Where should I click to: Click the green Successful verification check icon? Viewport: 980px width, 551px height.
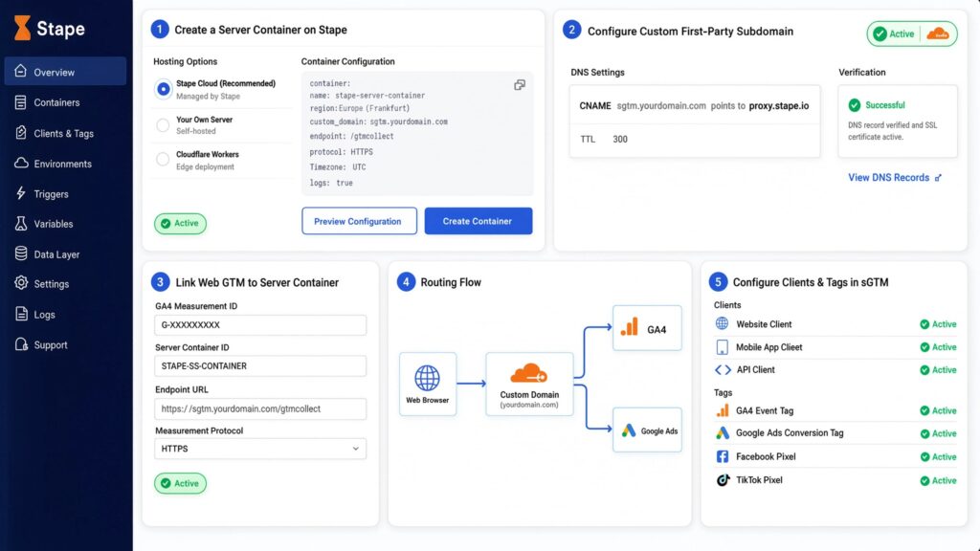coord(855,105)
